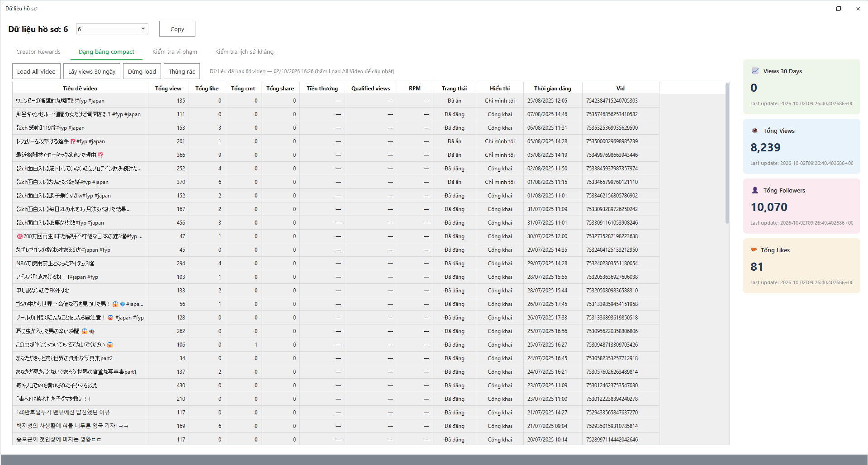Click the Tổng Likes heart icon
The image size is (868, 465).
click(754, 249)
